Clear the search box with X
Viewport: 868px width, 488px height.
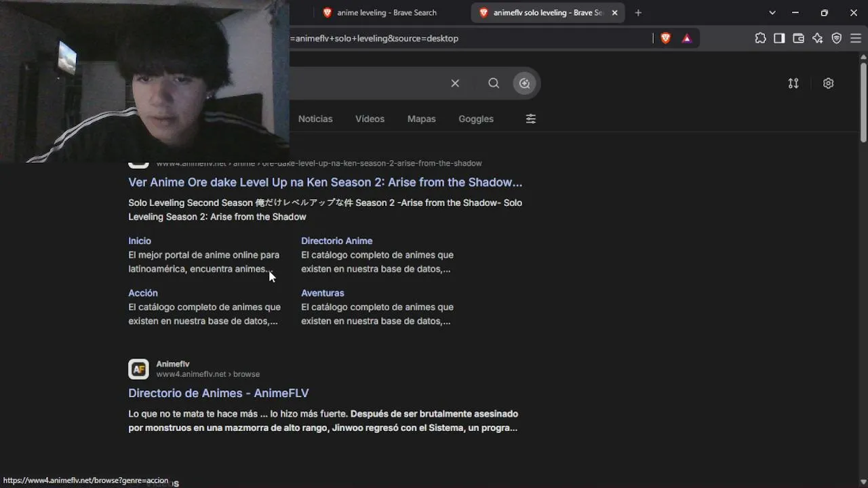[455, 83]
